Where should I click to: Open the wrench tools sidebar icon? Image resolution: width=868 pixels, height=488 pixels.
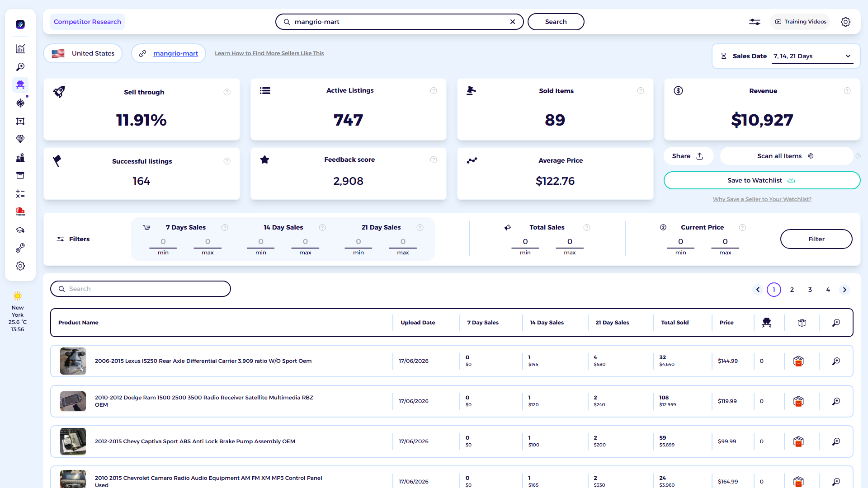[20, 248]
